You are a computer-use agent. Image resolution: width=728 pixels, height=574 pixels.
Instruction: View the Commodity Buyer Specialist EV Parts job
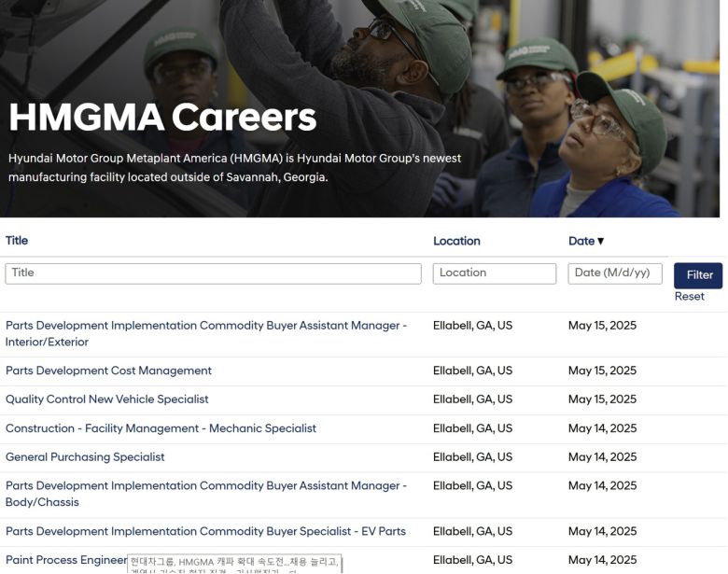click(205, 531)
